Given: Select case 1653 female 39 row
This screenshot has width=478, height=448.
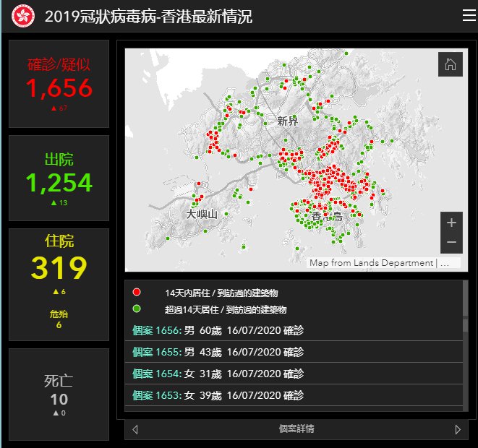Looking at the screenshot, I should coord(294,395).
